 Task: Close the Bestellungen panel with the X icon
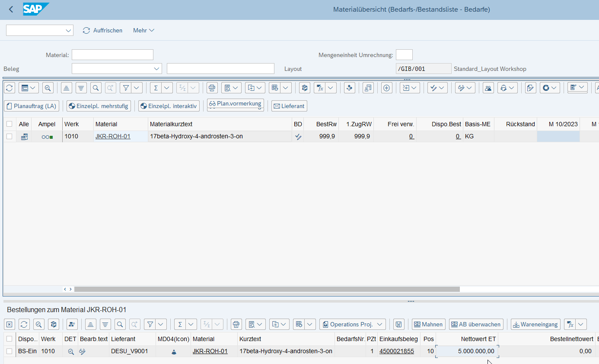[10, 324]
